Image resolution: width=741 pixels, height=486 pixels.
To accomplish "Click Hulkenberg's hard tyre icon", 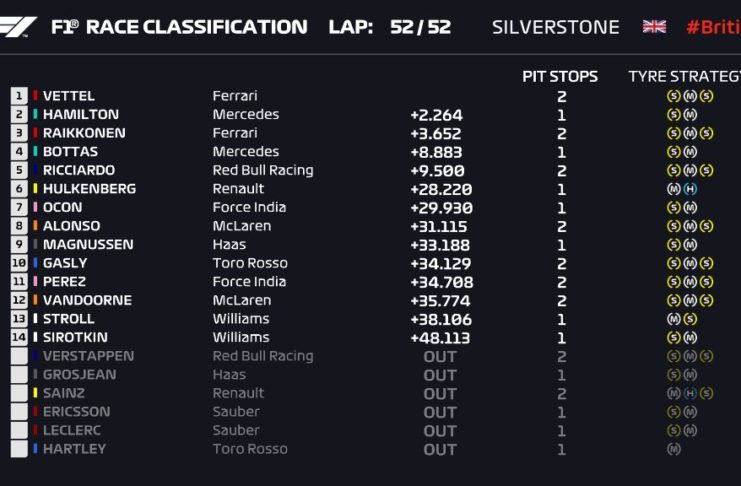I will [x=690, y=189].
